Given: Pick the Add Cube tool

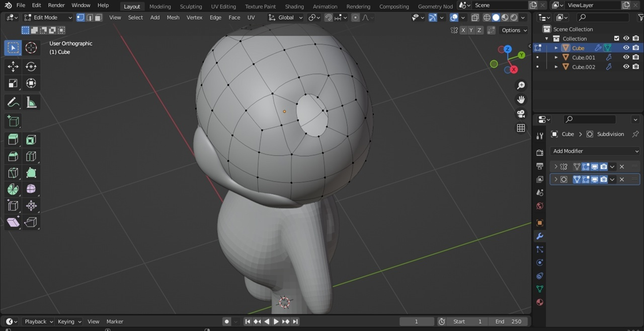Looking at the screenshot, I should tap(13, 121).
